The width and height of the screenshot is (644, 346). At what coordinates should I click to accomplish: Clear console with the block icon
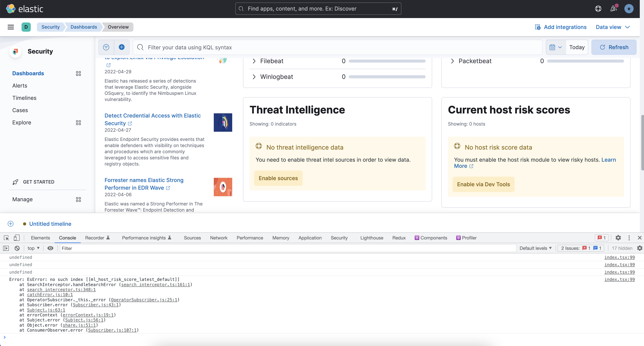click(x=17, y=248)
